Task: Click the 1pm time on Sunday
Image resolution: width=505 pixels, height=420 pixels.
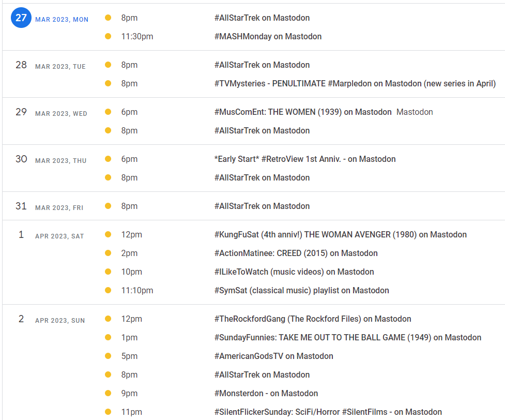Action: click(129, 337)
